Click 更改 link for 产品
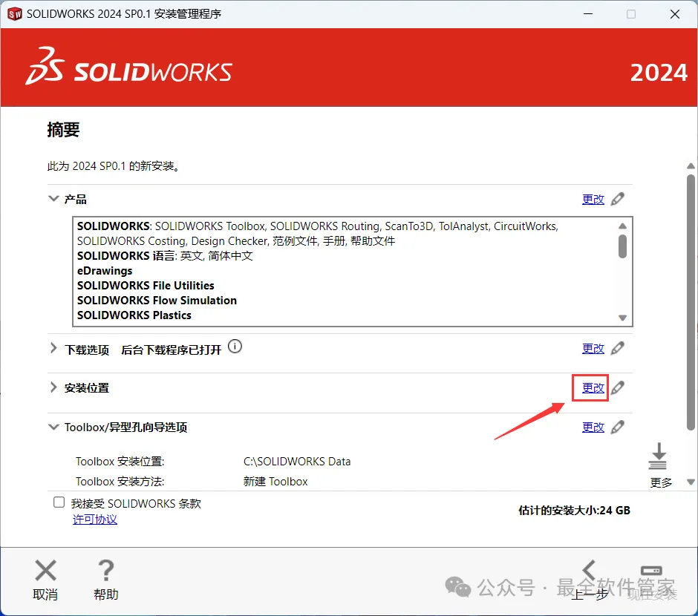 point(593,199)
